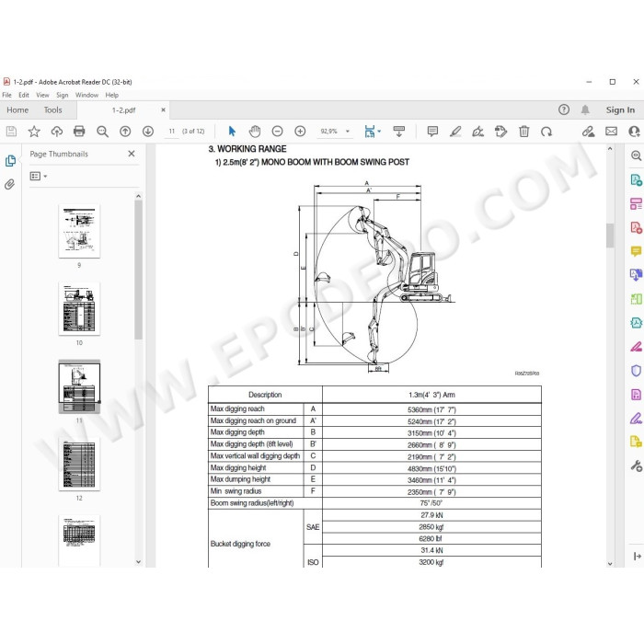Zoom out with minus button

[x=278, y=132]
